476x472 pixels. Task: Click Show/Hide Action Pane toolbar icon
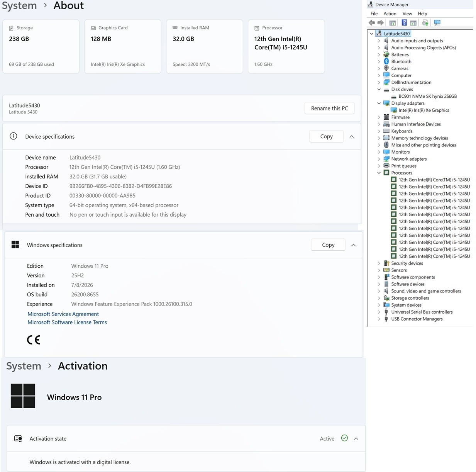pyautogui.click(x=413, y=23)
